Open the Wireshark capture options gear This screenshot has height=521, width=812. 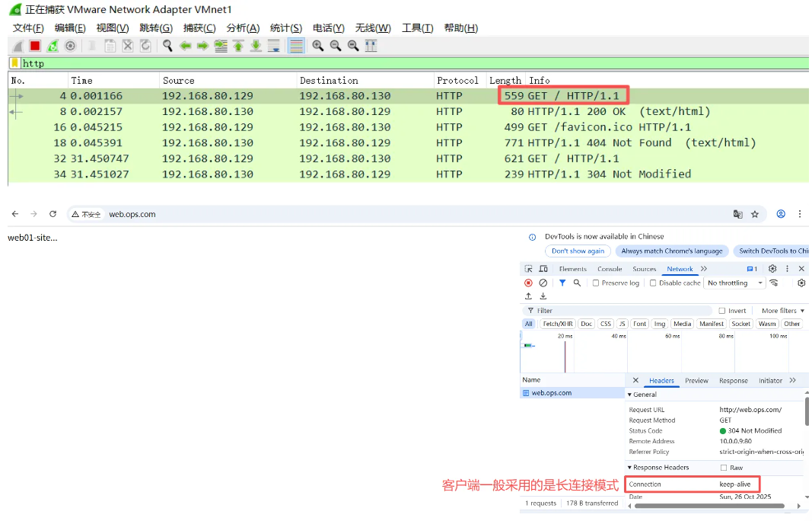[70, 46]
